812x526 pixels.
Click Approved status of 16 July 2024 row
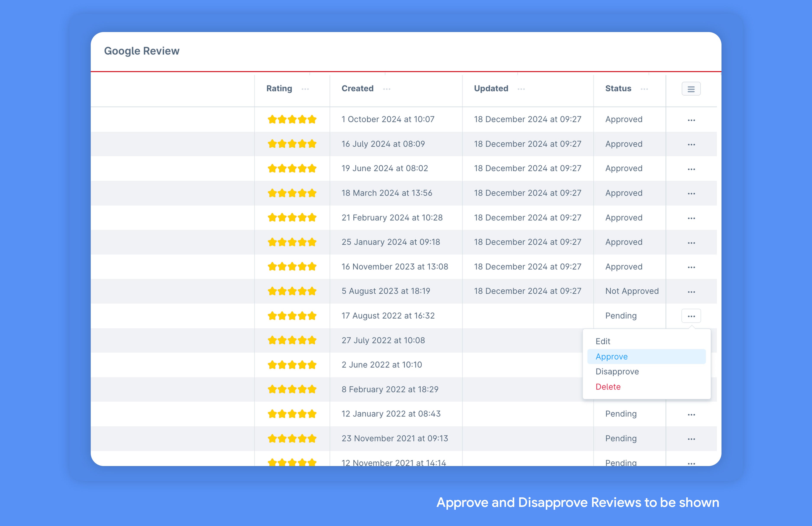624,144
